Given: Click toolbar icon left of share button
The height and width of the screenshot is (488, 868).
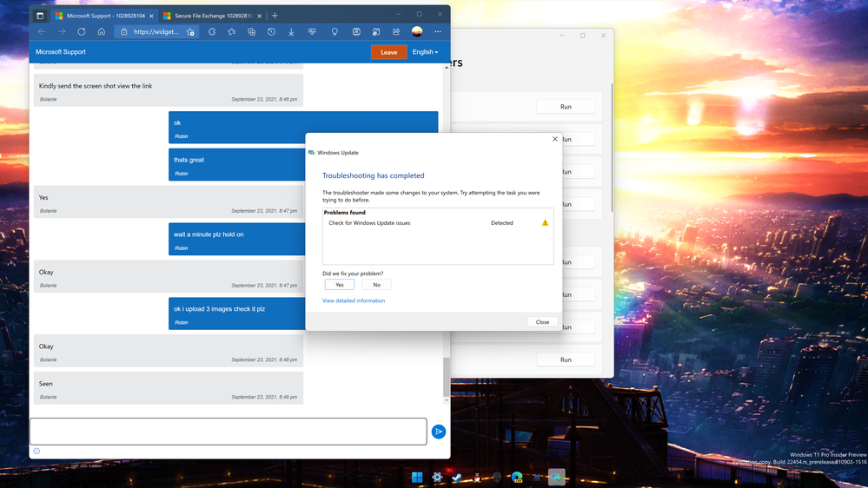Looking at the screenshot, I should click(x=376, y=31).
